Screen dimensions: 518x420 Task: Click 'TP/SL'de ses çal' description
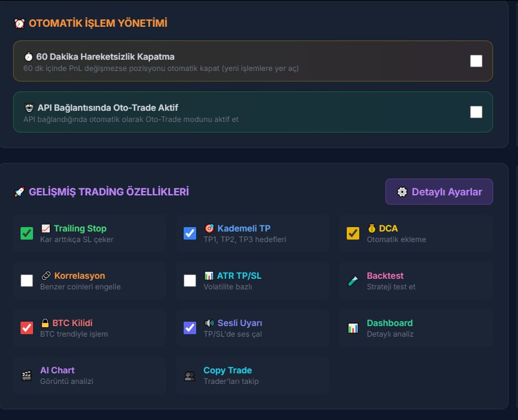pos(233,334)
